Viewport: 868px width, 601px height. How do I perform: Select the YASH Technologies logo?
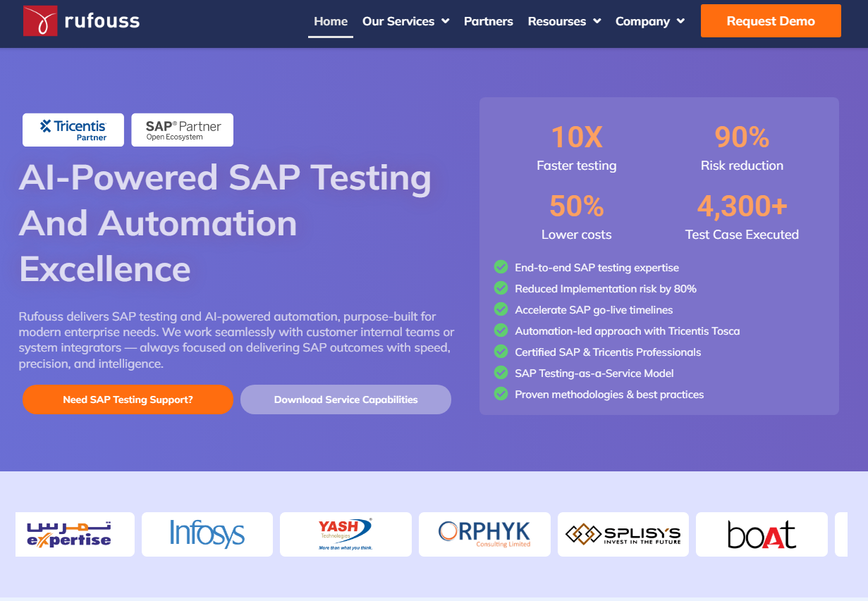click(345, 534)
